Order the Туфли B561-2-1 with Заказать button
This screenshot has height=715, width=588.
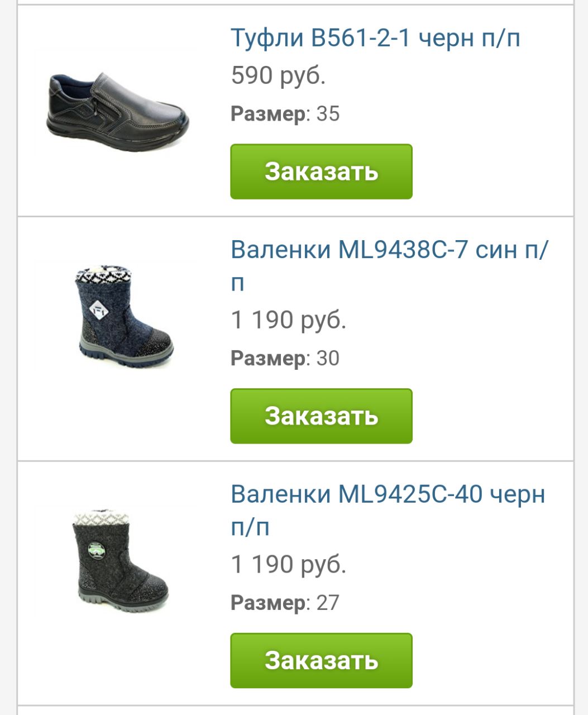pos(321,171)
